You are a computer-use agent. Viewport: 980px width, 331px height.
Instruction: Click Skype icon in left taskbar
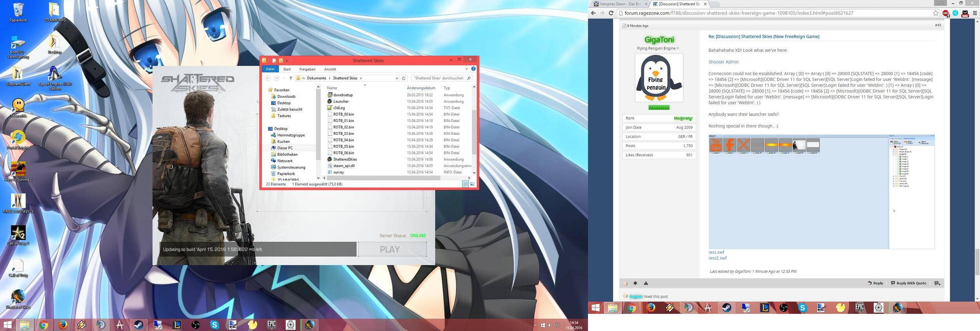tap(214, 325)
